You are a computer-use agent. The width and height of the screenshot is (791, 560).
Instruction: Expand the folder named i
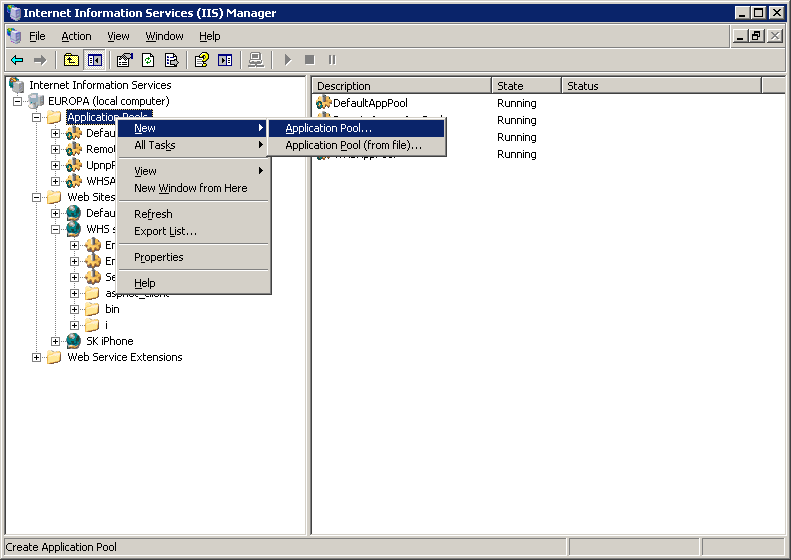coord(75,325)
